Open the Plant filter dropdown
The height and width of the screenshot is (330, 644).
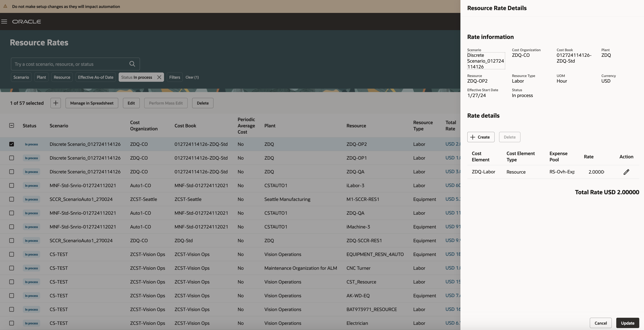click(x=41, y=77)
